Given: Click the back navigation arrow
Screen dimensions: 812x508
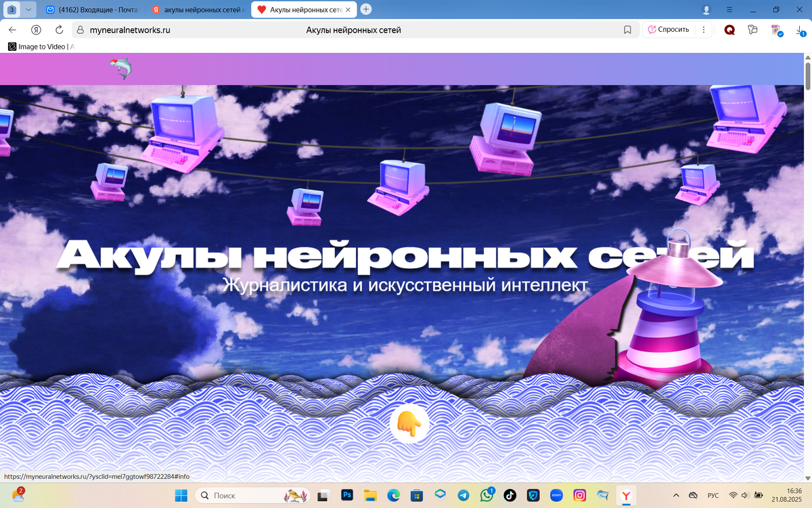Looking at the screenshot, I should tap(12, 29).
